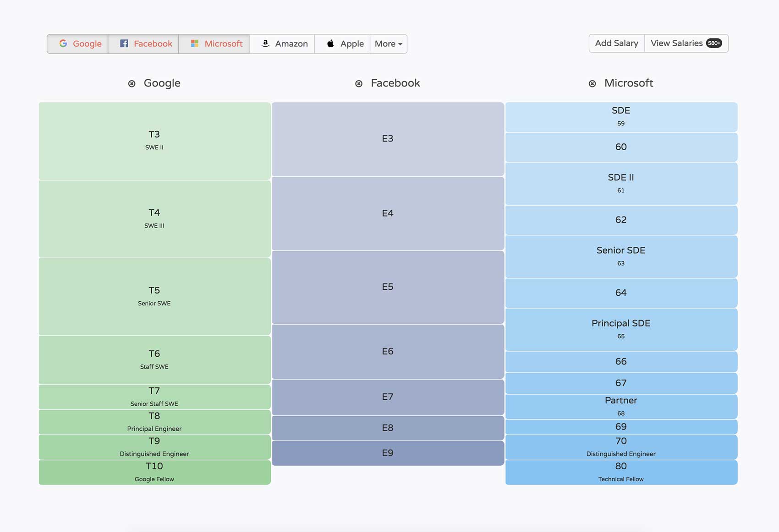The width and height of the screenshot is (779, 532).
Task: Select the Google T6 Staff SWE block
Action: [155, 360]
